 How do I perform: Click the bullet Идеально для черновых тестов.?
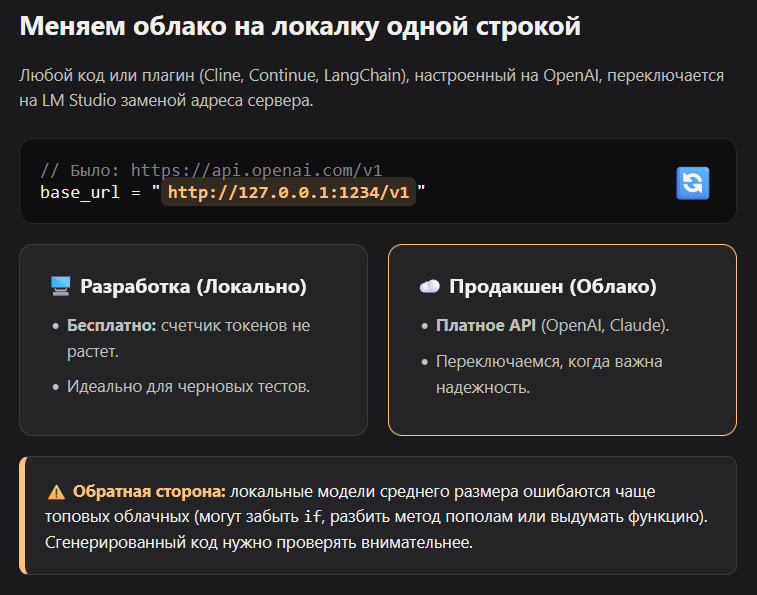coord(188,386)
